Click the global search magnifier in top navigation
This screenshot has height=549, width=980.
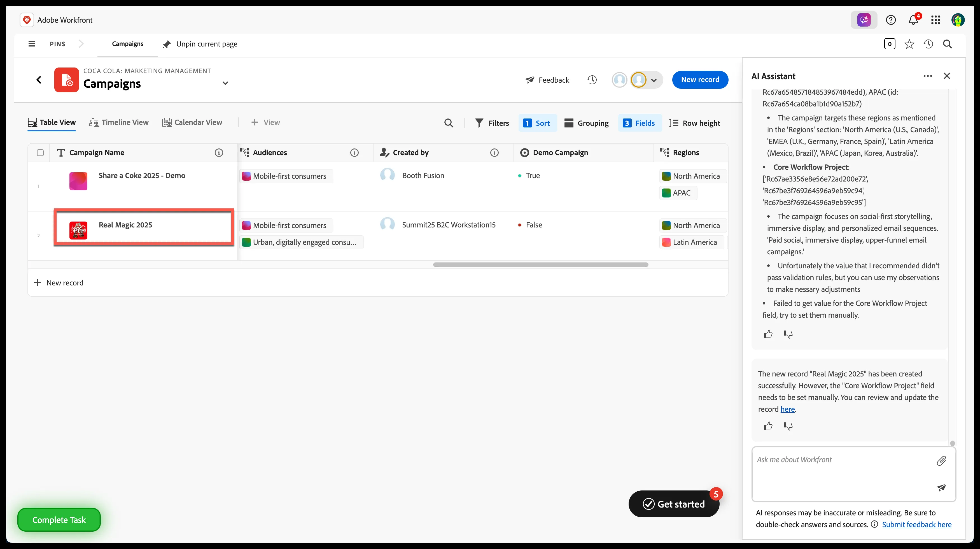947,44
